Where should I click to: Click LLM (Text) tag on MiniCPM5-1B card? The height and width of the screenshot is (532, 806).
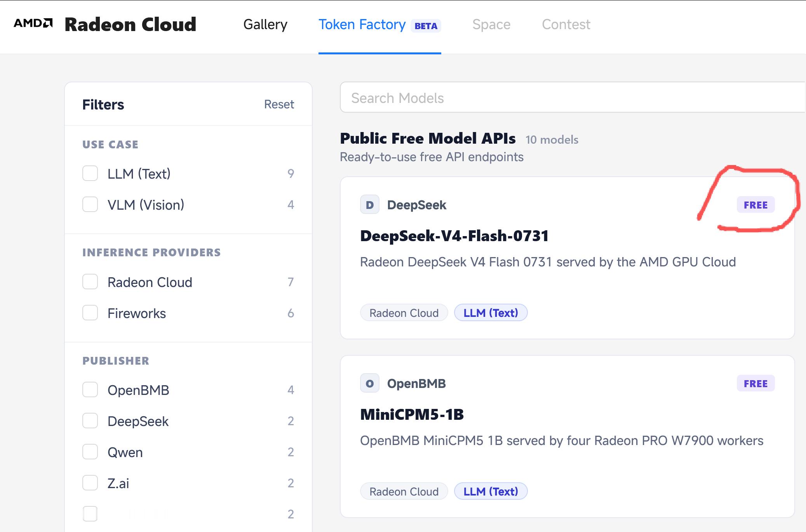point(491,491)
